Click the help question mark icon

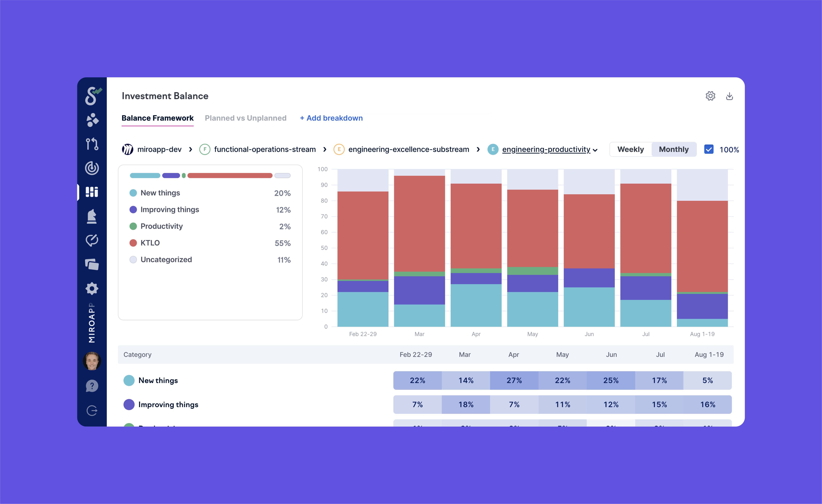coord(92,386)
